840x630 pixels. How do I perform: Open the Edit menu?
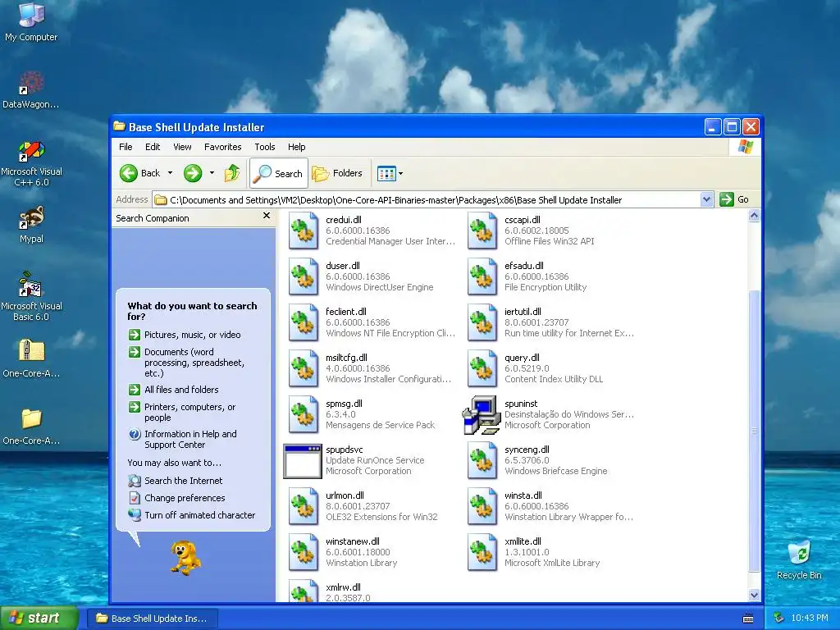[x=153, y=147]
